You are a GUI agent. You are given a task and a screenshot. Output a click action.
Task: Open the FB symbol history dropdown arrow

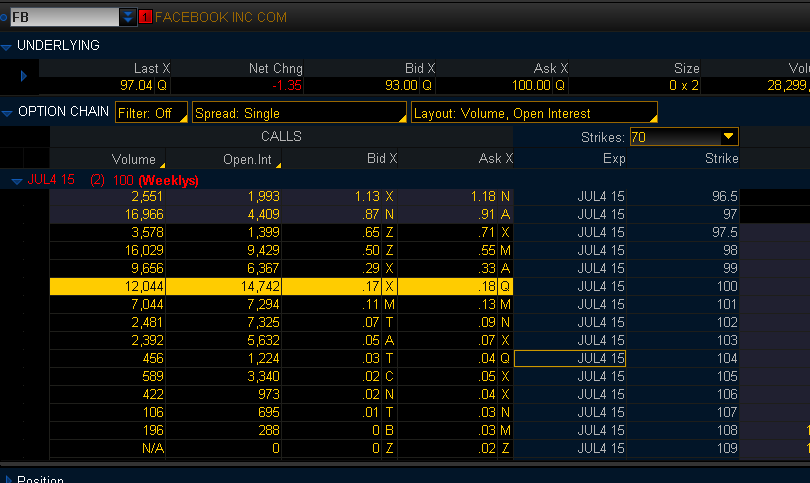click(128, 17)
